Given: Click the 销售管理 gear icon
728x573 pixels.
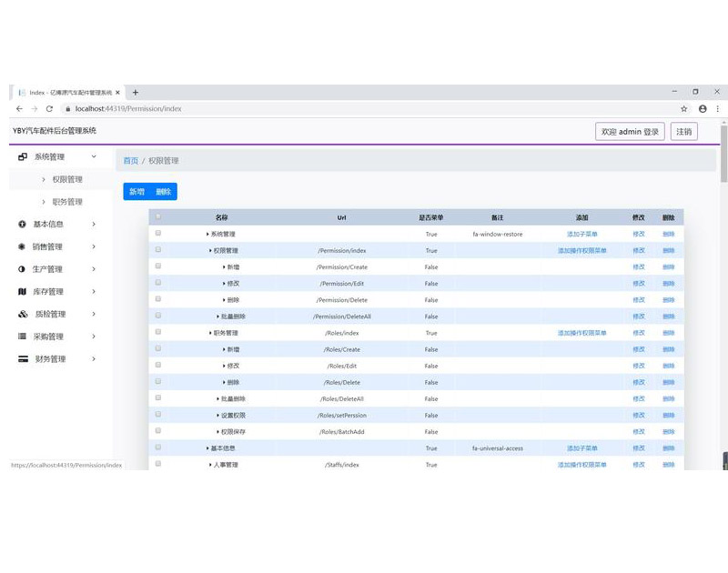Looking at the screenshot, I should tap(22, 246).
